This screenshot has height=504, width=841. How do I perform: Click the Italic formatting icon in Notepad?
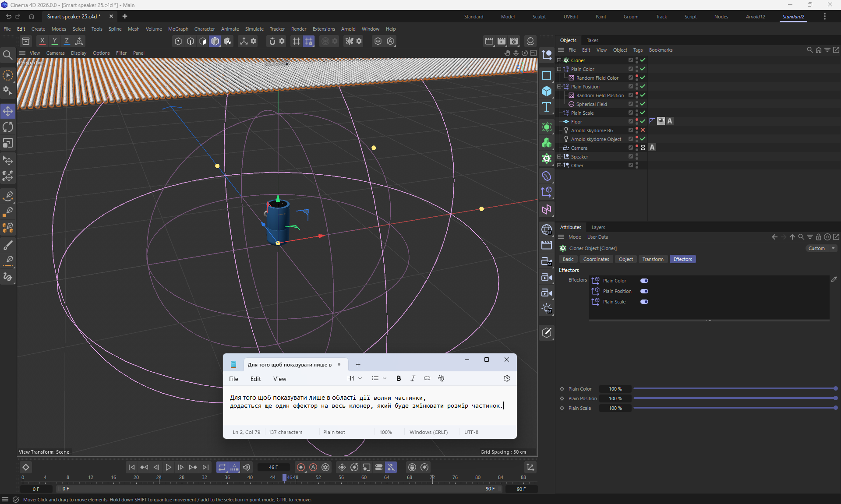[413, 378]
